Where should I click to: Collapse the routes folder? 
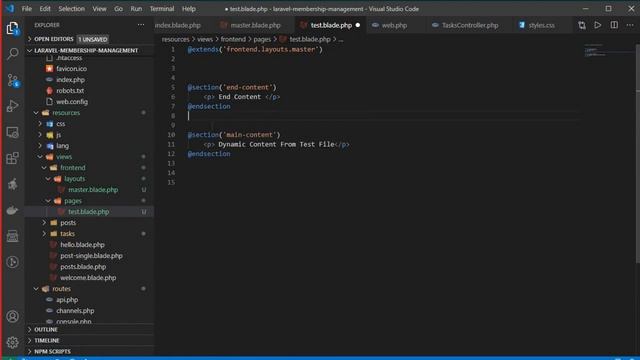tap(61, 289)
